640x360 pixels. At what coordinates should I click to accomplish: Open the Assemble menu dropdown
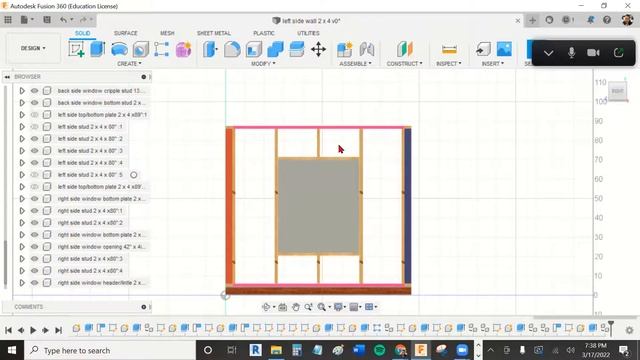tap(356, 64)
